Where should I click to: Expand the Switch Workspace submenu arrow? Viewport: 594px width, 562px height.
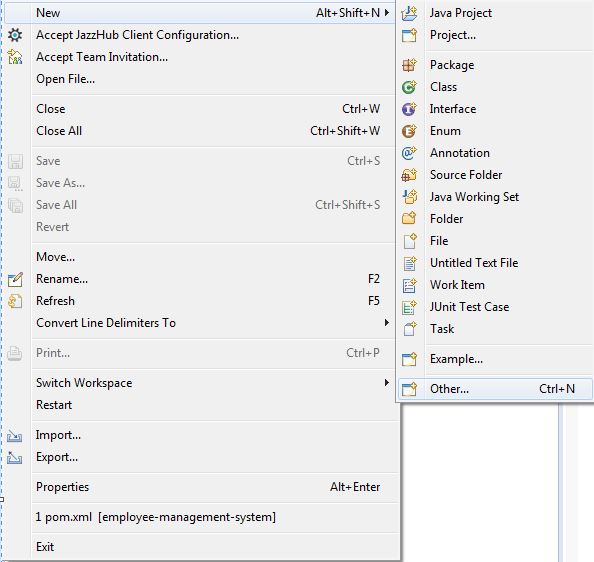[387, 382]
